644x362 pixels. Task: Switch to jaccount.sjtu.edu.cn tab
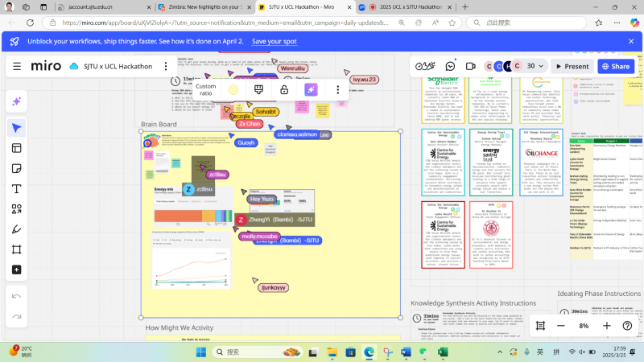pos(105,7)
